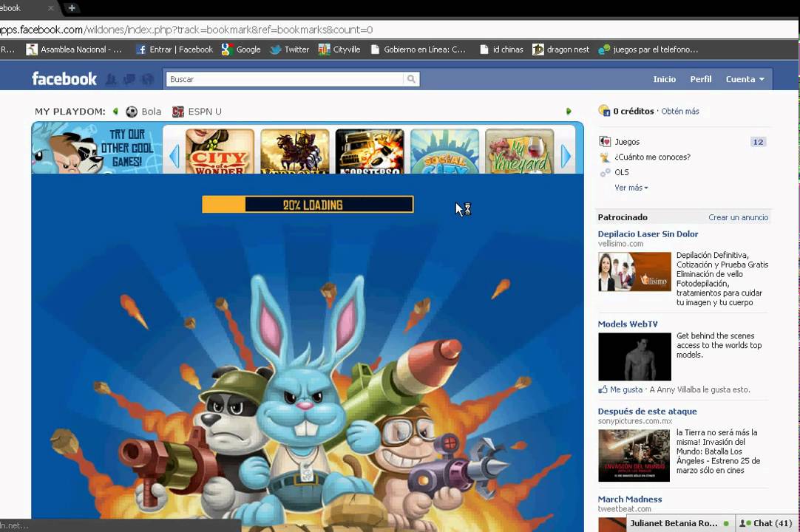Open the friend requests icon
Viewport: 800px width, 532px height.
[x=111, y=80]
